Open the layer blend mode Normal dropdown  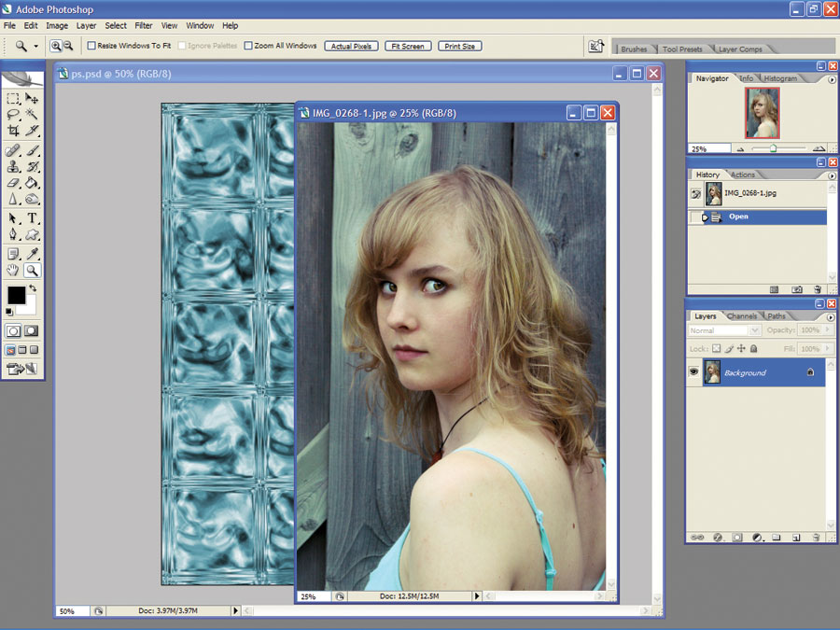pyautogui.click(x=724, y=330)
